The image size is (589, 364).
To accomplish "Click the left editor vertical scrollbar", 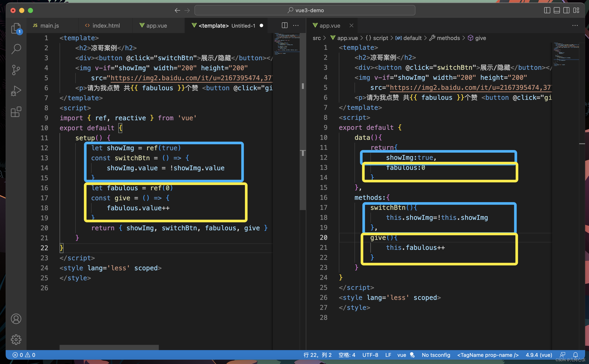I will click(x=303, y=122).
